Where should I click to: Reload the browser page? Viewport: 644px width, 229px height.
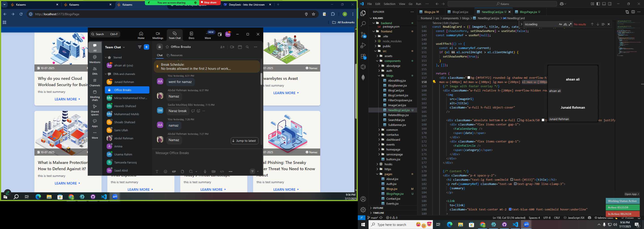click(21, 14)
